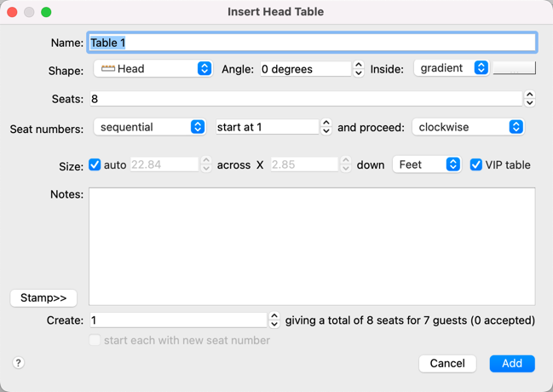Image resolution: width=553 pixels, height=392 pixels.
Task: Open the Stamp>> options button
Action: click(43, 297)
